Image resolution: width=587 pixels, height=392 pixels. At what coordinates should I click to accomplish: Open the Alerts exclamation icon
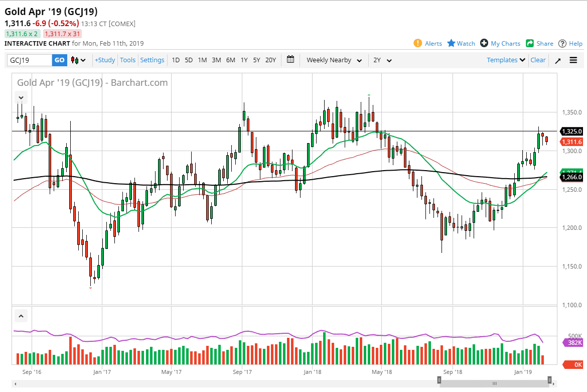coord(418,43)
